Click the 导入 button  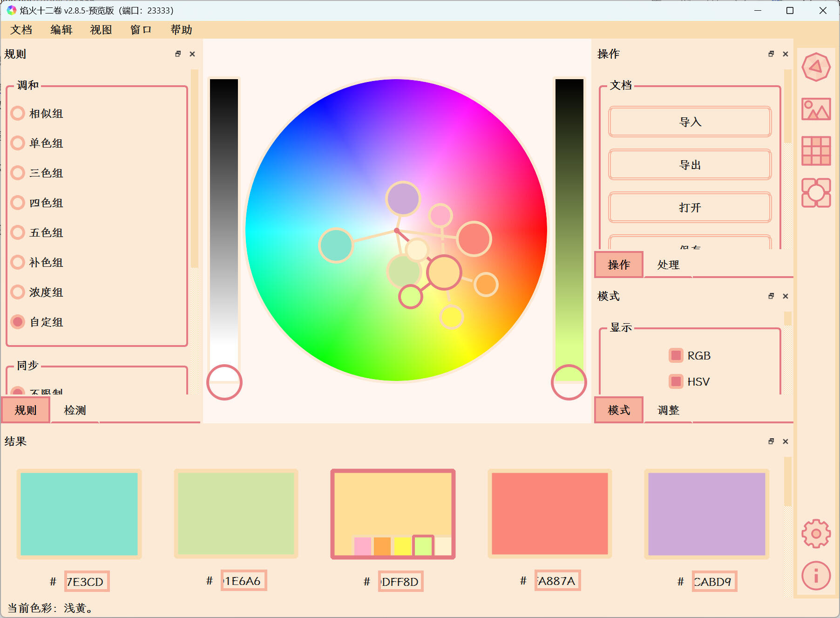point(690,122)
